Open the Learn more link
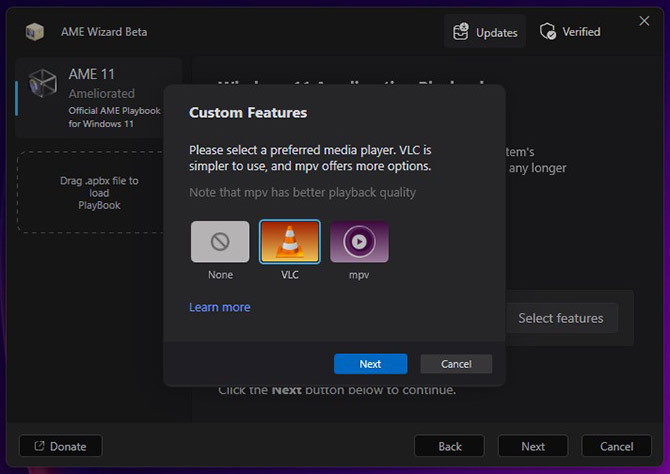670x474 pixels. coord(220,307)
